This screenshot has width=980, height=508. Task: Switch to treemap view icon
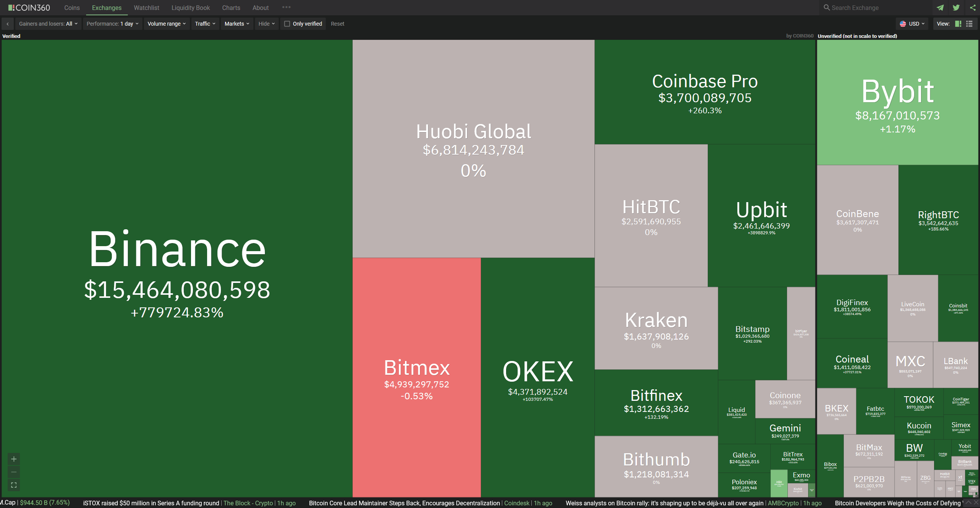click(958, 24)
